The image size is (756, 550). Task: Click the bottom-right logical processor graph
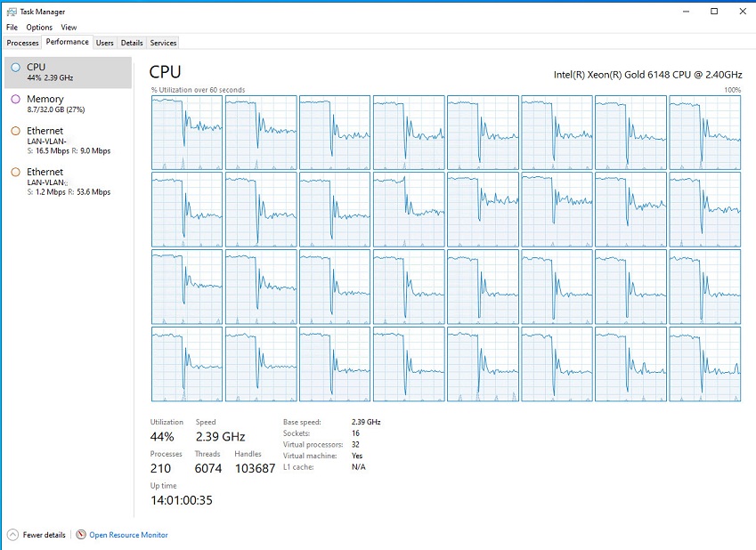[x=704, y=364]
